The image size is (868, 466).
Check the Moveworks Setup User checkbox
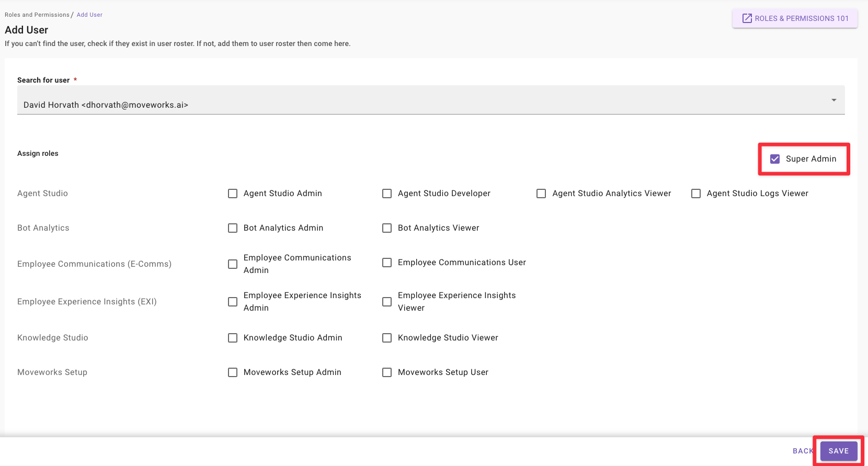pyautogui.click(x=387, y=372)
